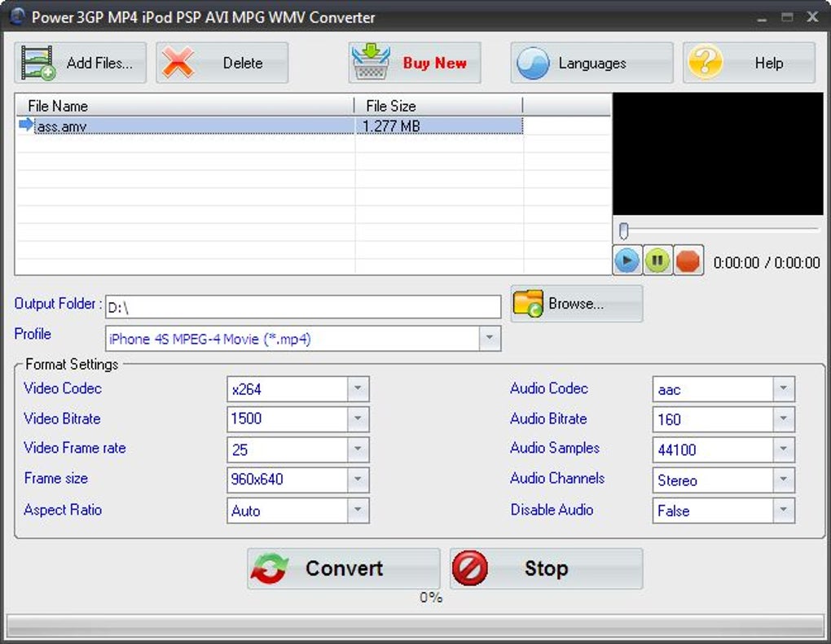831x644 pixels.
Task: Open the Audio Codec dropdown
Action: tap(783, 389)
